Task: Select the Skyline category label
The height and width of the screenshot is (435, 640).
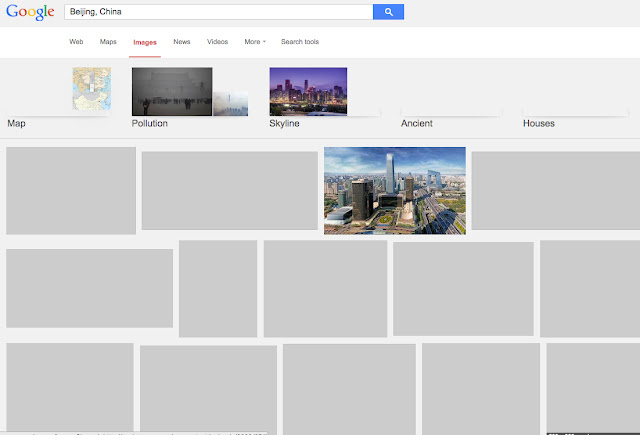Action: pos(284,123)
